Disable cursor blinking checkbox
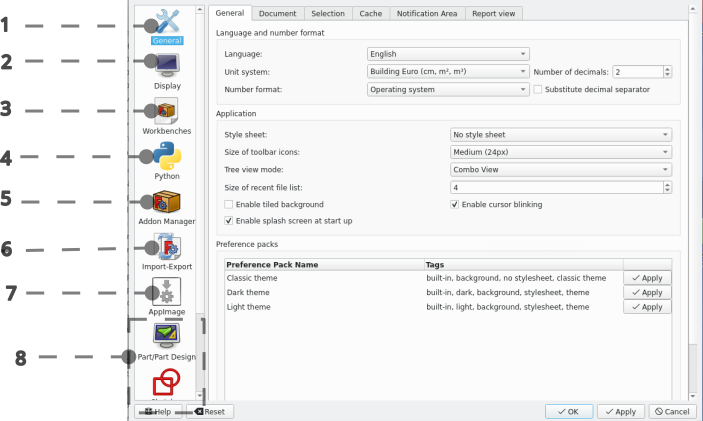 coord(455,204)
